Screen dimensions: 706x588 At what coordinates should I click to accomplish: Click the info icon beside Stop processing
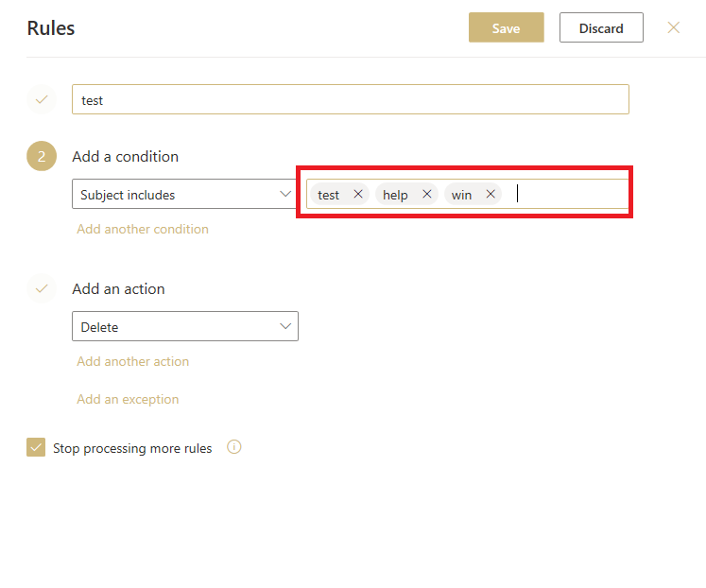pos(234,447)
